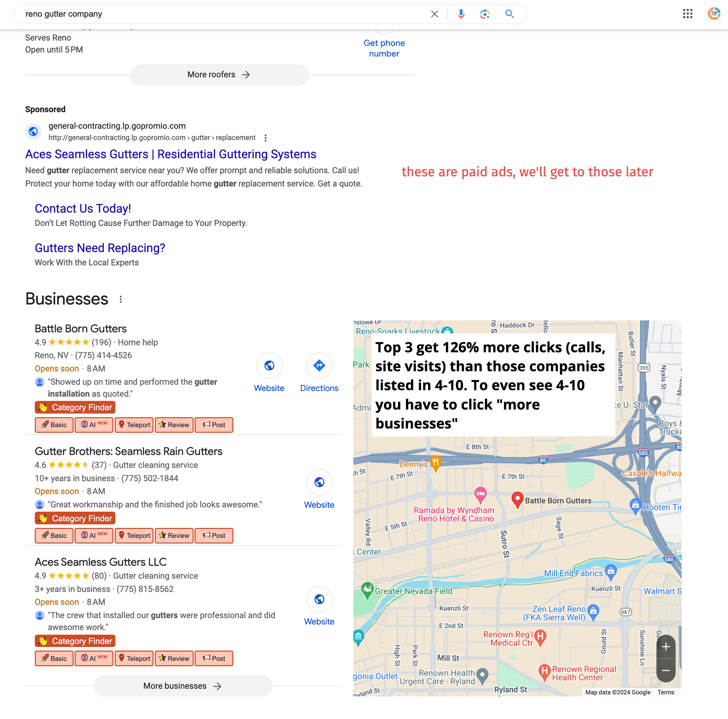The width and height of the screenshot is (728, 719).
Task: Open the Gutters Need Replacing? sitelink
Action: [100, 248]
